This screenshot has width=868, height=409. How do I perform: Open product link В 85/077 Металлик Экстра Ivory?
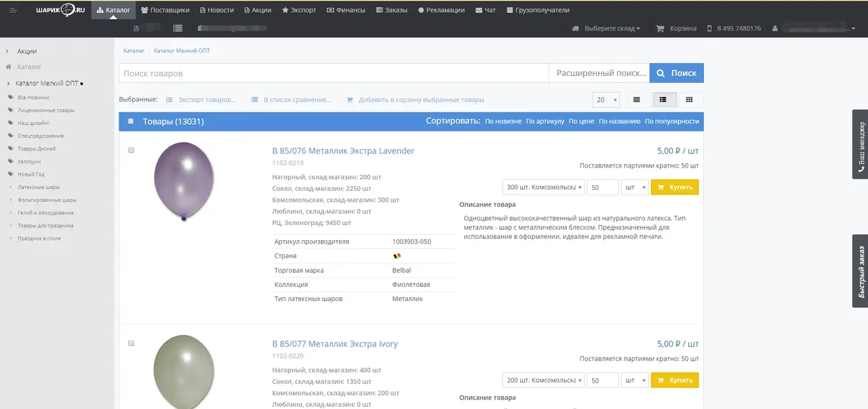click(x=335, y=344)
